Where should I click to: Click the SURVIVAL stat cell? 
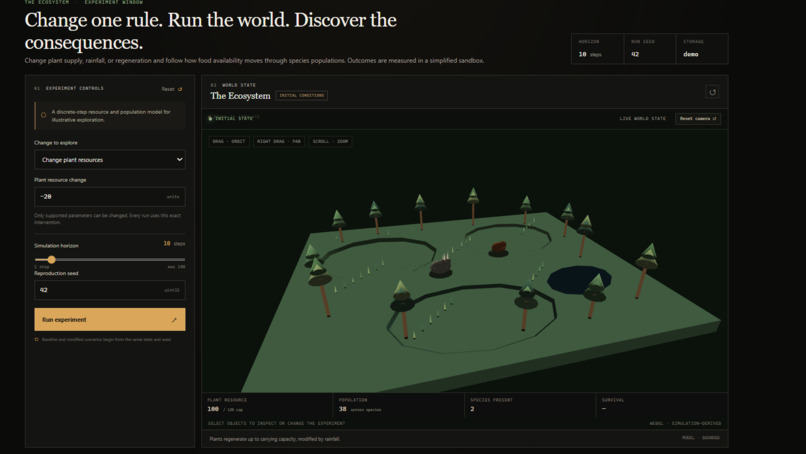pos(661,405)
